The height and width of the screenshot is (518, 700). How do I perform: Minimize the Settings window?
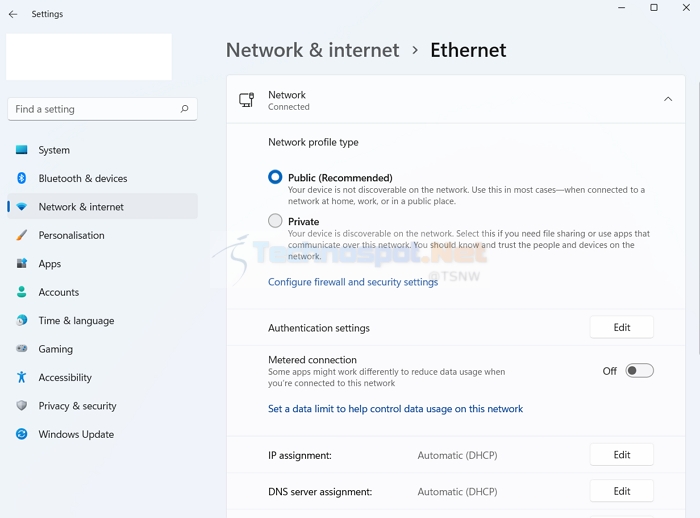tap(621, 8)
